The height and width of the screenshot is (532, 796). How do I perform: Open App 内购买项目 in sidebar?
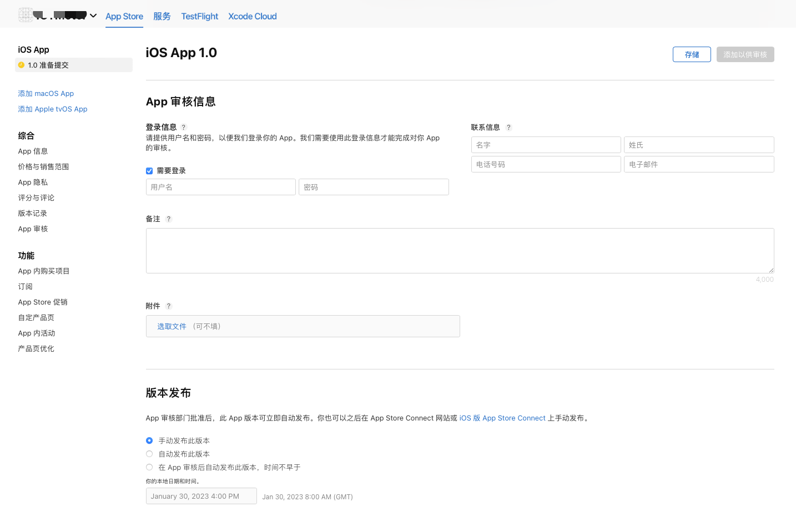click(44, 271)
